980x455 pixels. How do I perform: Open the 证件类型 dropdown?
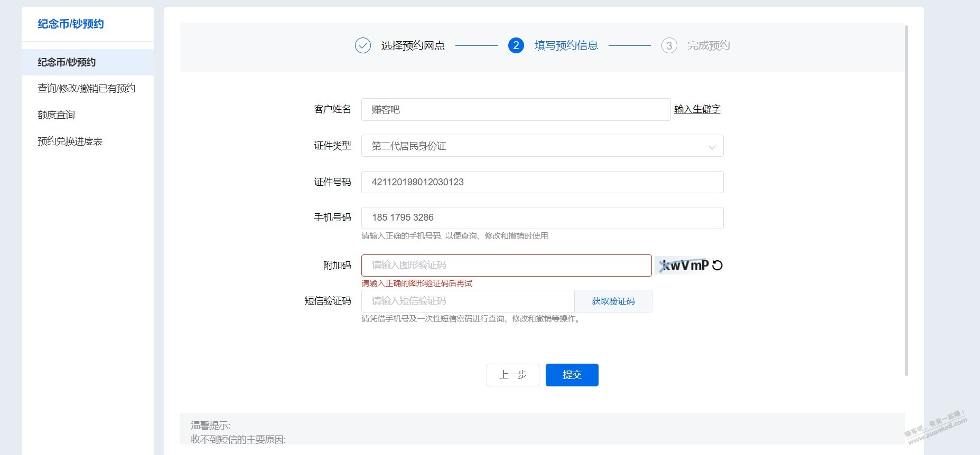click(542, 146)
